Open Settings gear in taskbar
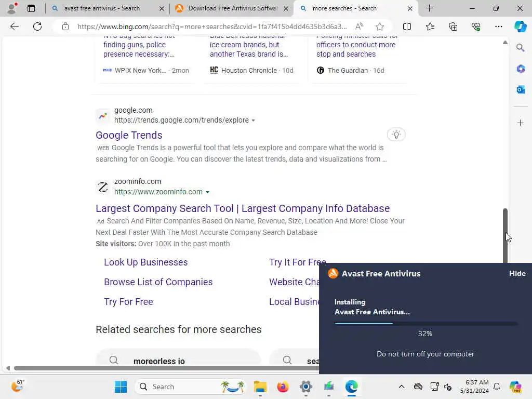This screenshot has height=399, width=532. 305,387
